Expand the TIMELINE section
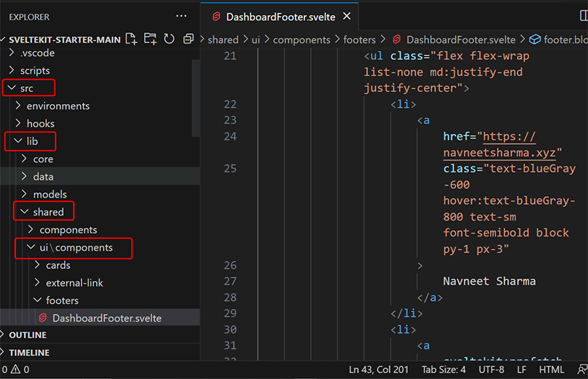The height and width of the screenshot is (379, 588). [29, 352]
